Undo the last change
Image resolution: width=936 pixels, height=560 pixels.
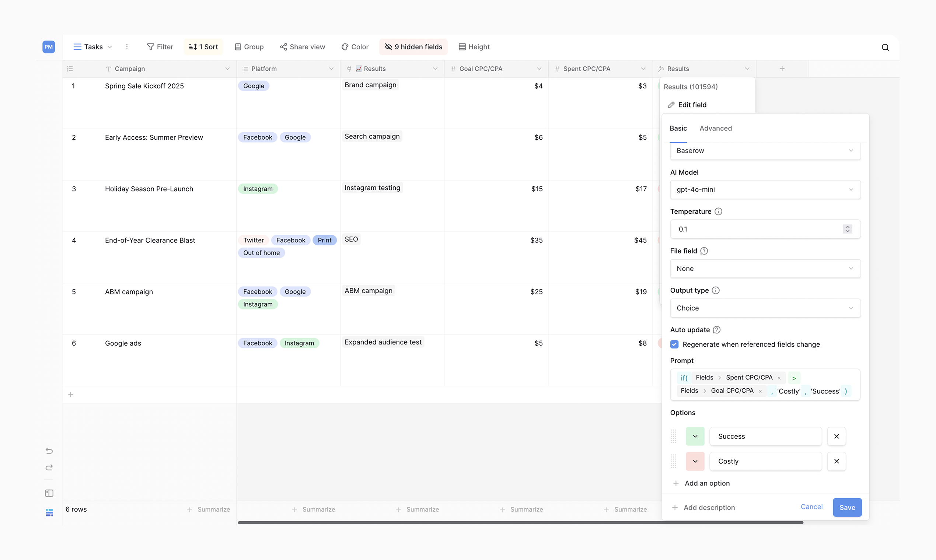pos(49,451)
